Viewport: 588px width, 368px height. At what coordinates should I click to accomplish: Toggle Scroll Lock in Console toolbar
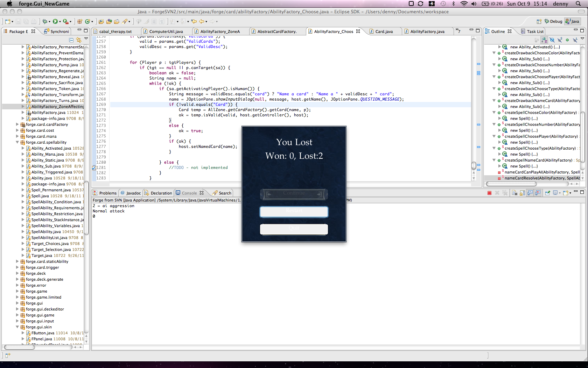[522, 193]
